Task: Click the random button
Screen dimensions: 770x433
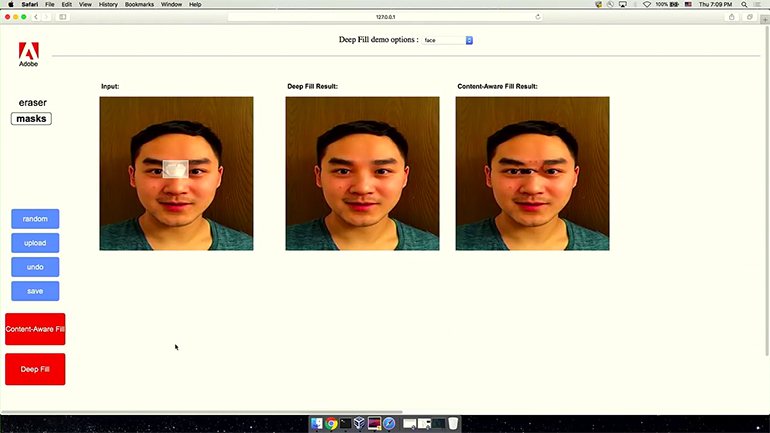Action: pyautogui.click(x=35, y=218)
